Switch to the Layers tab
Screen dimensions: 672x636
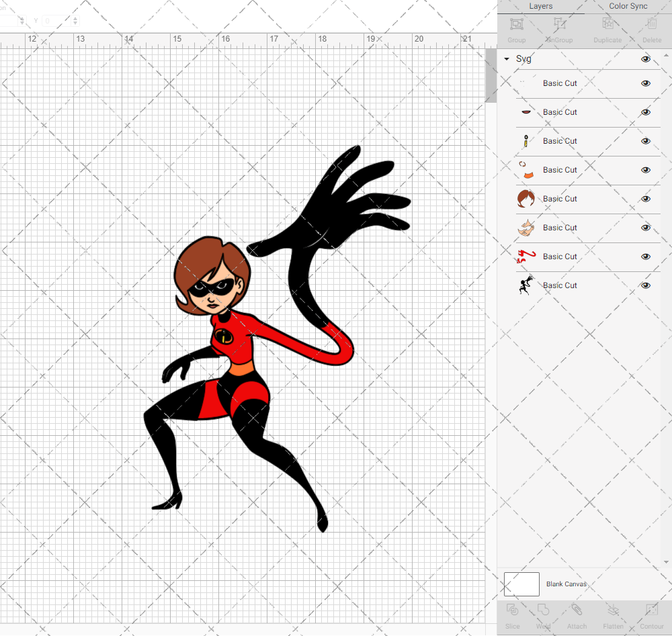tap(541, 6)
